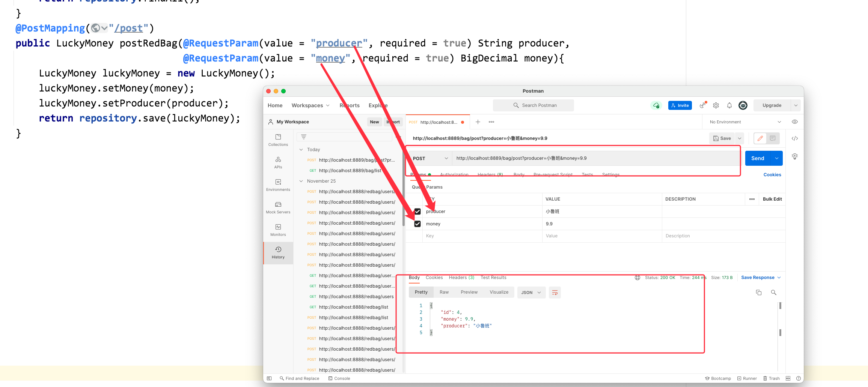868x387 pixels.
Task: Open the notifications bell
Action: click(729, 105)
